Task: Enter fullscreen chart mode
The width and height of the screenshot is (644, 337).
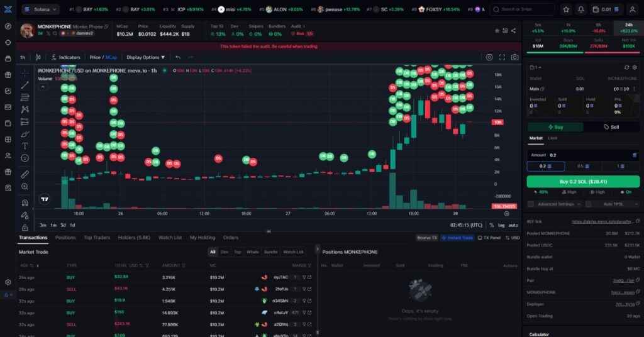Action: tap(502, 57)
